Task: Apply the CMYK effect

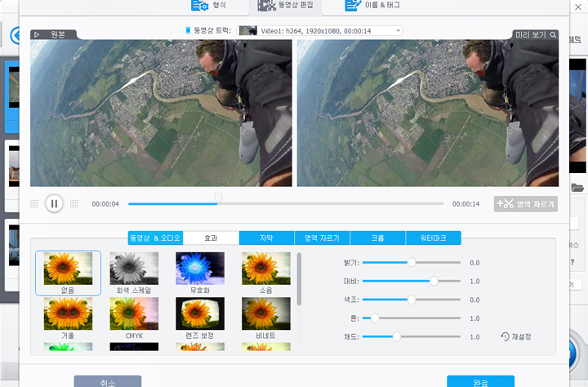Action: (x=134, y=318)
